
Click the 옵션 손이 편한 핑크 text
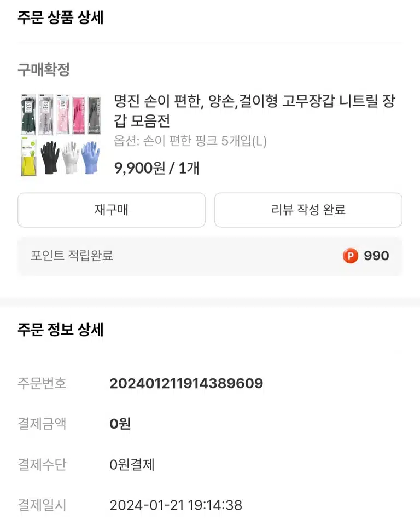coord(190,141)
